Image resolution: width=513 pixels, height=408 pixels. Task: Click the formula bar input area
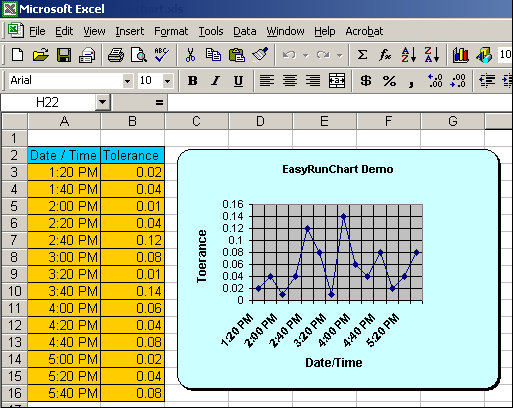340,102
